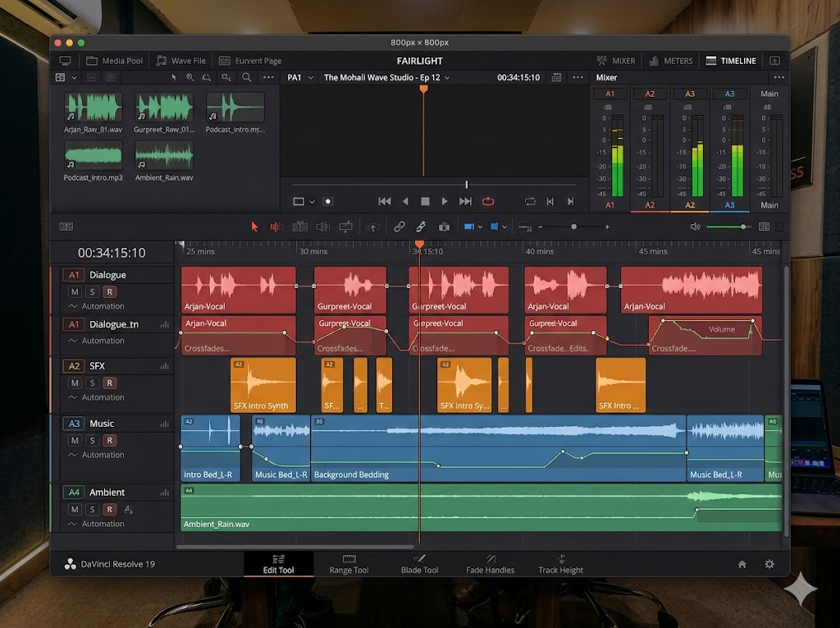Play the timeline with the play button
The width and height of the screenshot is (840, 628).
pyautogui.click(x=444, y=201)
